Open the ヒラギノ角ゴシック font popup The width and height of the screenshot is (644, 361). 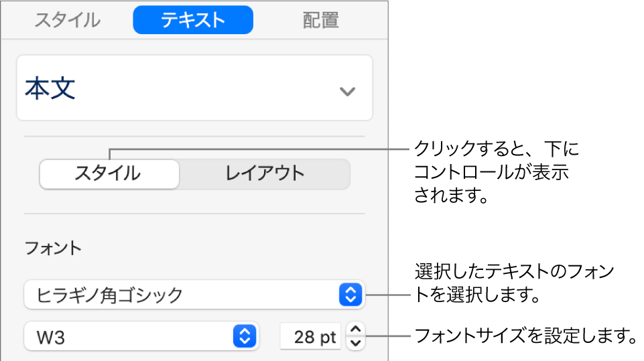click(x=194, y=295)
